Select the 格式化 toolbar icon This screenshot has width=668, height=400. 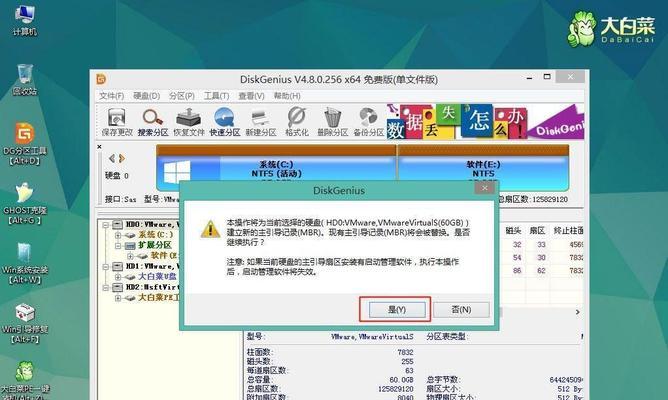pos(297,122)
